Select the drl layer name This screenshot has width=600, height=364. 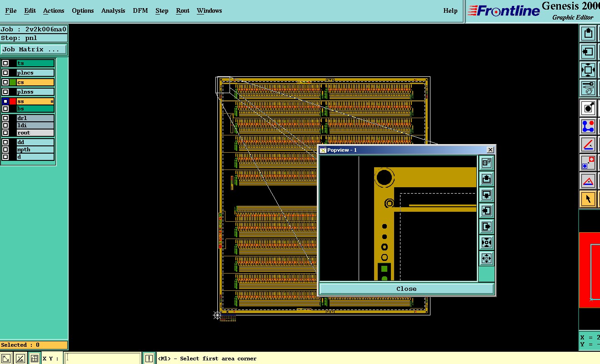coord(35,118)
